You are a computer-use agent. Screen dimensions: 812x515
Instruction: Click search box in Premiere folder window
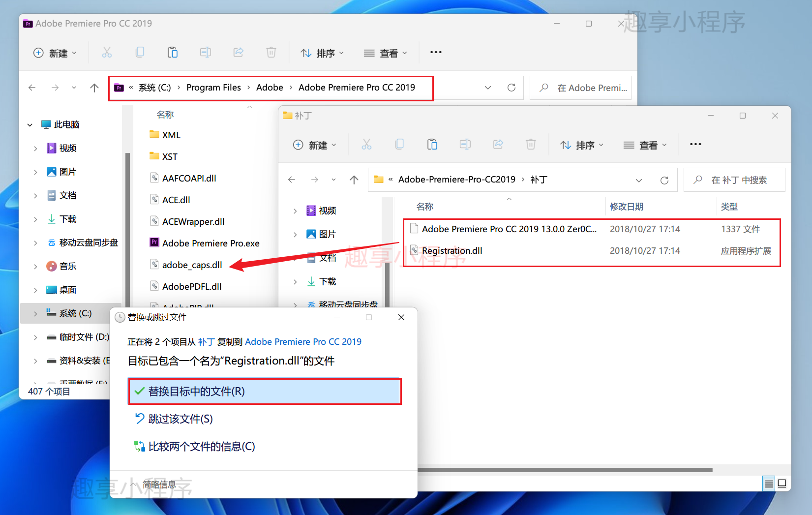(580, 88)
